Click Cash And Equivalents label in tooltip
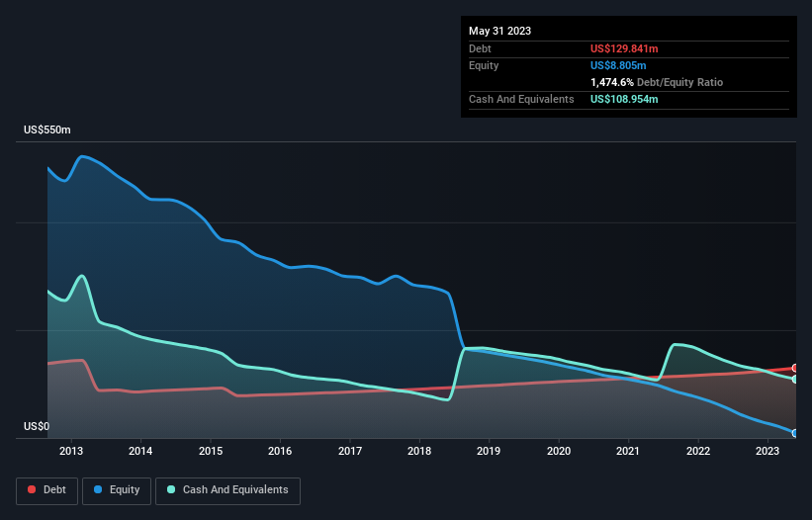This screenshot has width=812, height=520. click(521, 99)
